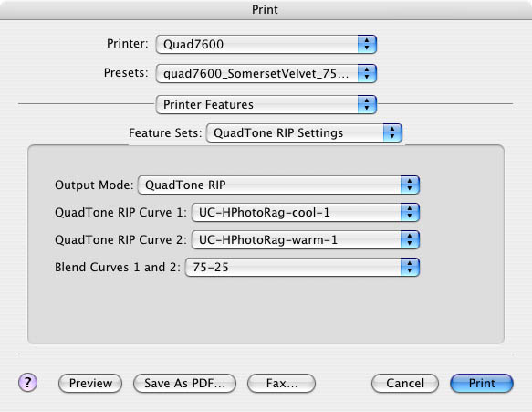The image size is (532, 412).
Task: Expand the Feature Sets dropdown
Action: [304, 132]
